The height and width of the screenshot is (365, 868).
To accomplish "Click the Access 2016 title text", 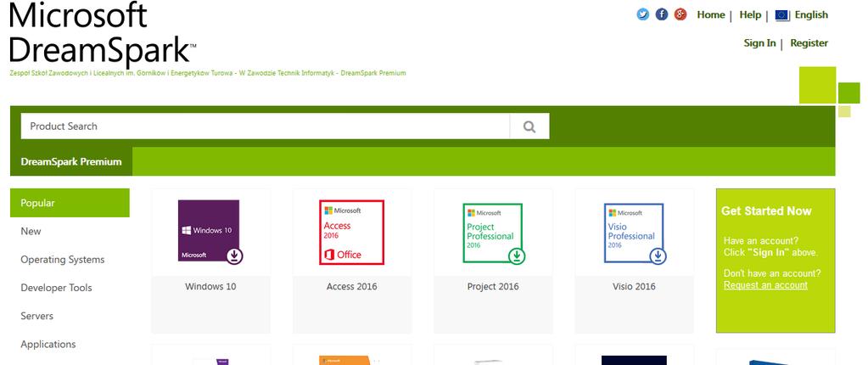I will point(351,286).
